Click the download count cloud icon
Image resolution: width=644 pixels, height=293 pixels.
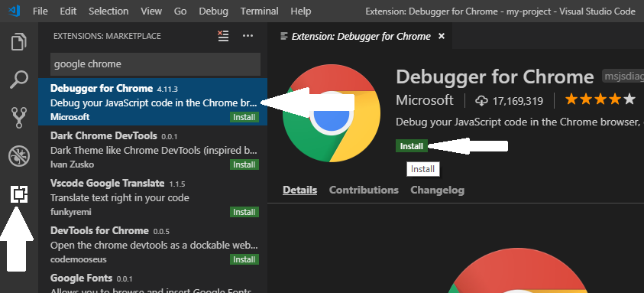click(x=481, y=100)
